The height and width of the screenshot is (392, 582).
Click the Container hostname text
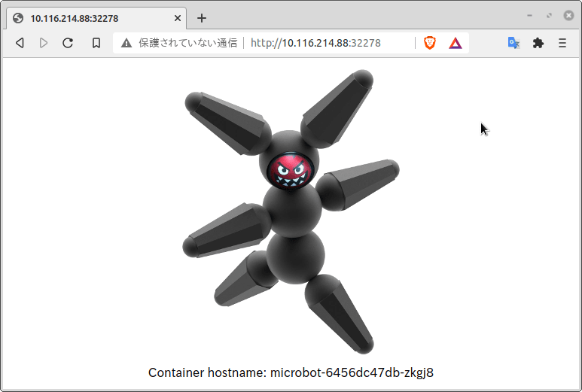click(291, 372)
